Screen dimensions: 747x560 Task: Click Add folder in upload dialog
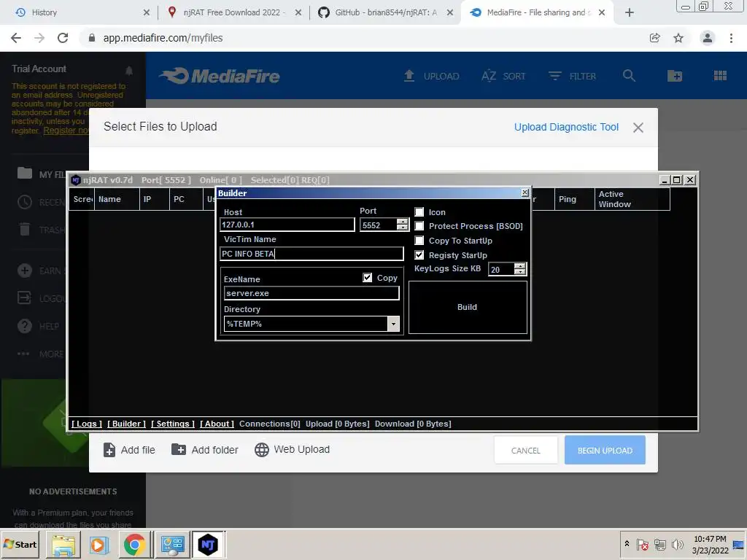coord(205,449)
